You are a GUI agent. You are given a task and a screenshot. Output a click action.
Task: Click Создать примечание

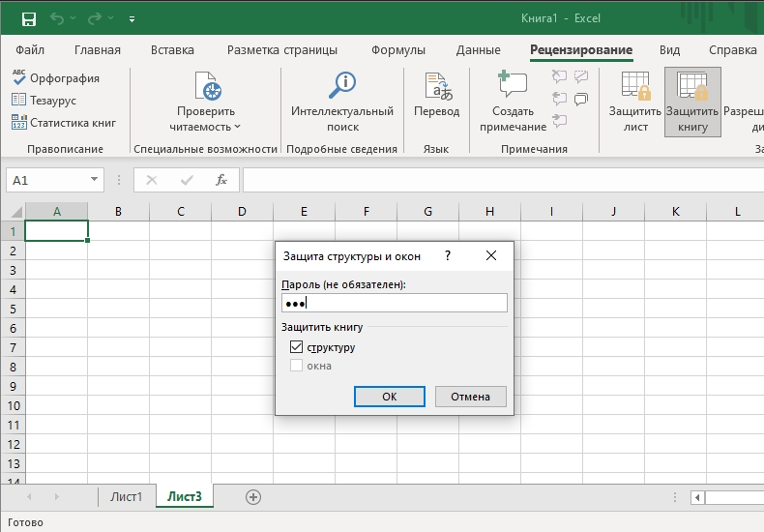tap(514, 103)
